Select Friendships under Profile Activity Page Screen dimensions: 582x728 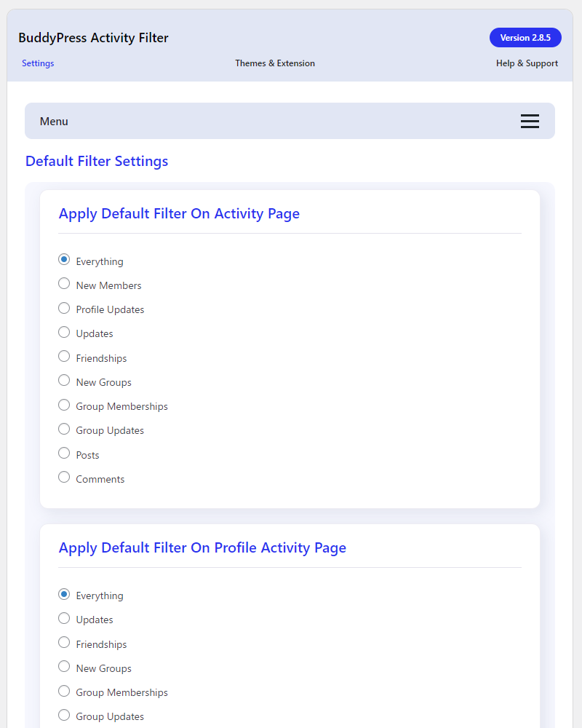click(x=64, y=643)
